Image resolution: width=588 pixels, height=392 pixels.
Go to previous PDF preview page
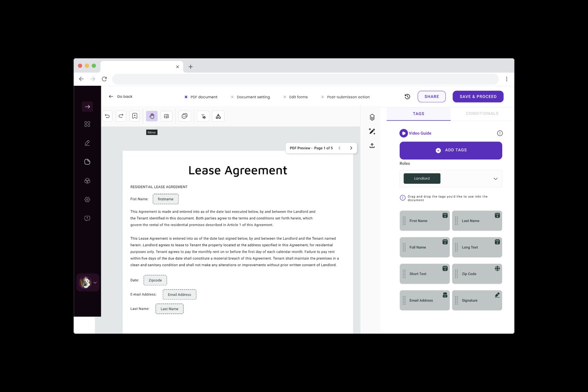(339, 148)
